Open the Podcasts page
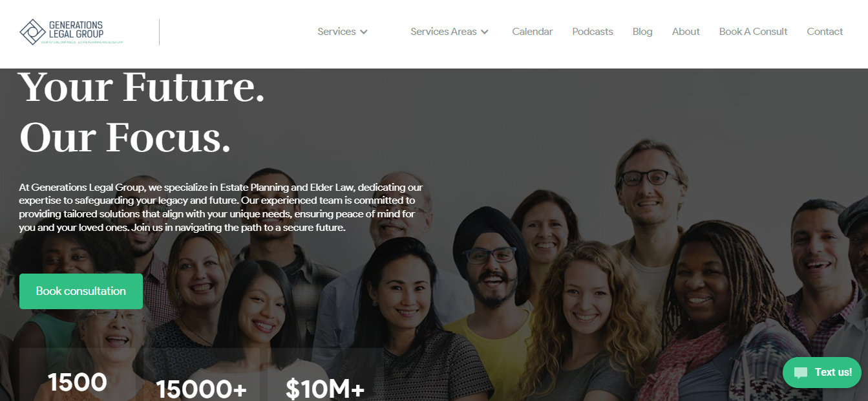The height and width of the screenshot is (401, 868). [x=593, y=32]
